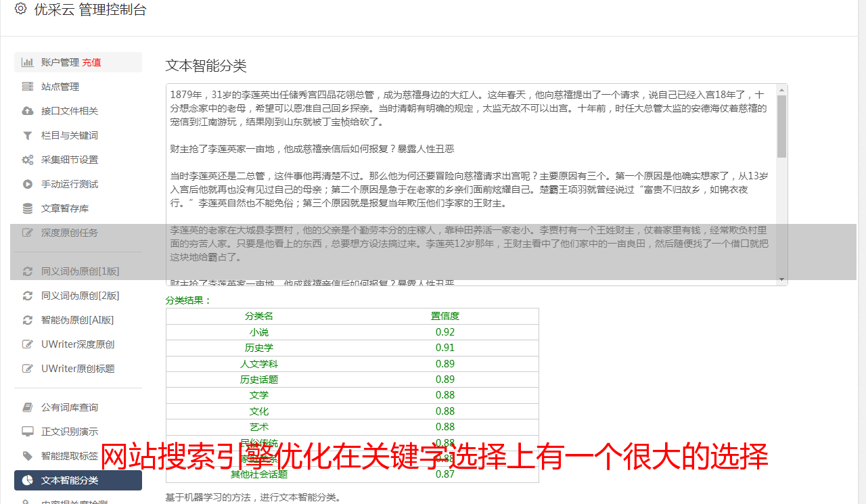Click the tag icon for 智能提取标签

(x=28, y=456)
